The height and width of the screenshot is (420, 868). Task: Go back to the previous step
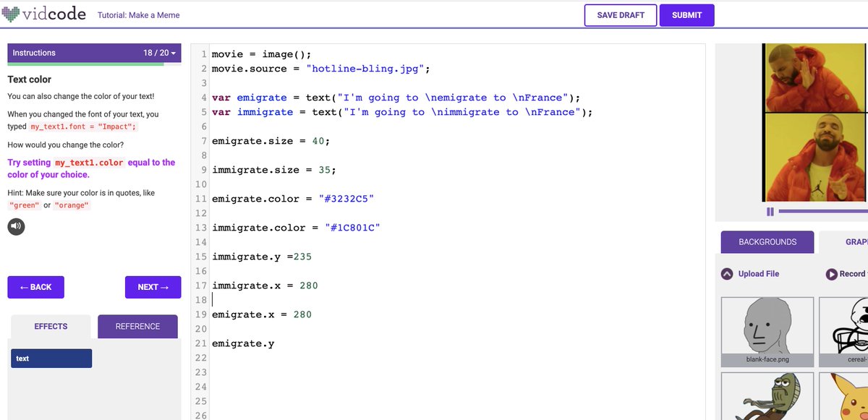[35, 287]
